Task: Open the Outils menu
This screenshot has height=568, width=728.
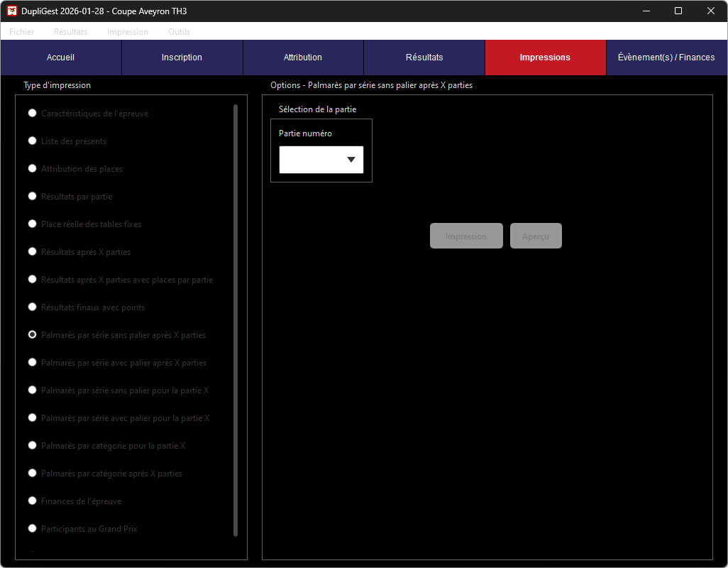Action: (179, 32)
